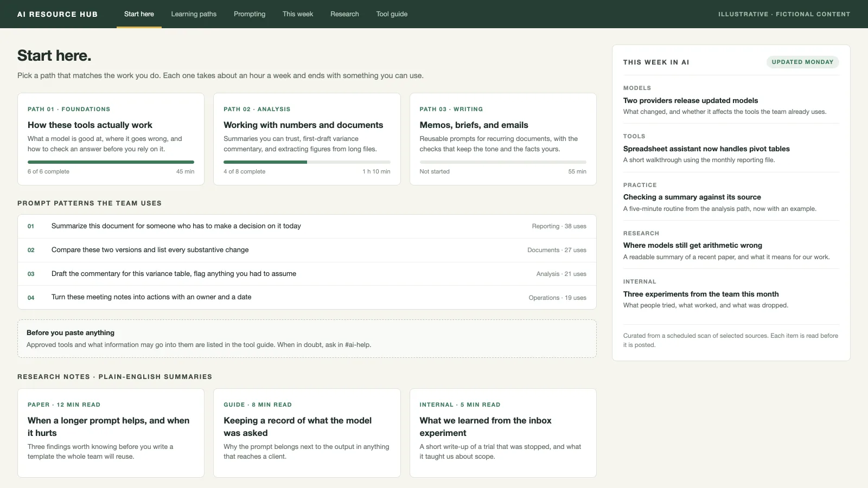Open prompt 04 'Turn these meeting notes' row
This screenshot has height=488, width=868.
[x=307, y=297]
